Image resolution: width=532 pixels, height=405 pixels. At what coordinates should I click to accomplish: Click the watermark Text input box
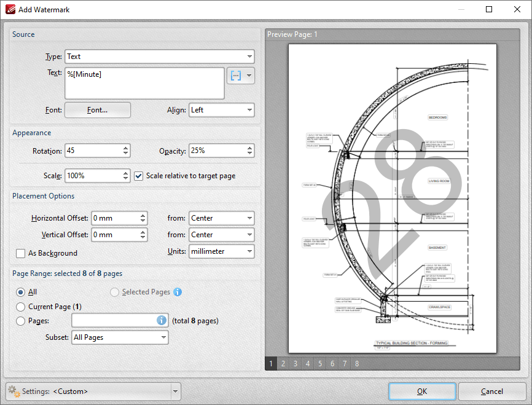[x=144, y=83]
